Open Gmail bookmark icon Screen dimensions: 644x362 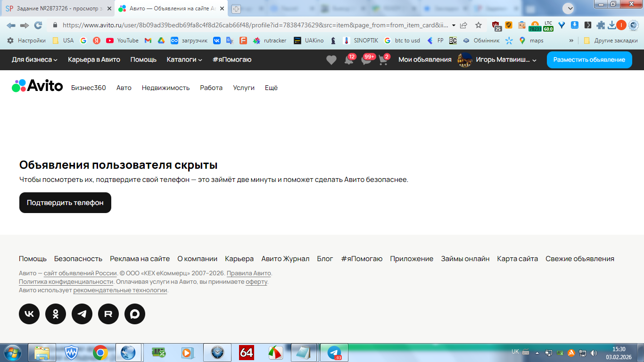[x=148, y=41]
